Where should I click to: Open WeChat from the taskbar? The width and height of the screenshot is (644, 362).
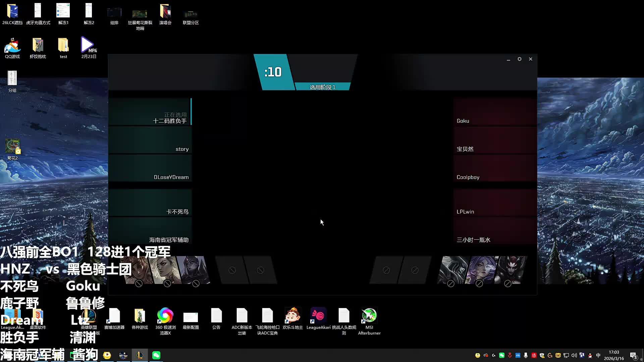pos(156,355)
